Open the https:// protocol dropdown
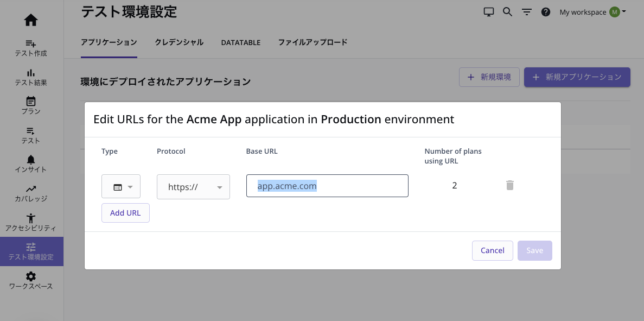The image size is (644, 321). pos(193,187)
